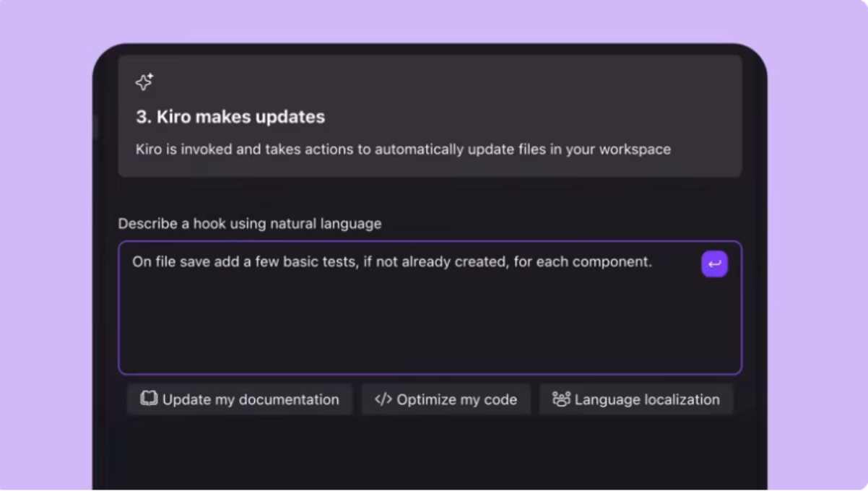868x491 pixels.
Task: Click the '3. Kiro makes updates' heading
Action: 230,117
